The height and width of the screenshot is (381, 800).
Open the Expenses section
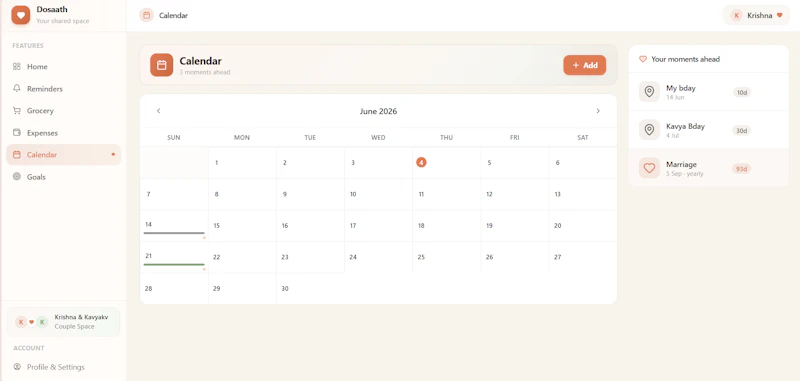[64, 133]
